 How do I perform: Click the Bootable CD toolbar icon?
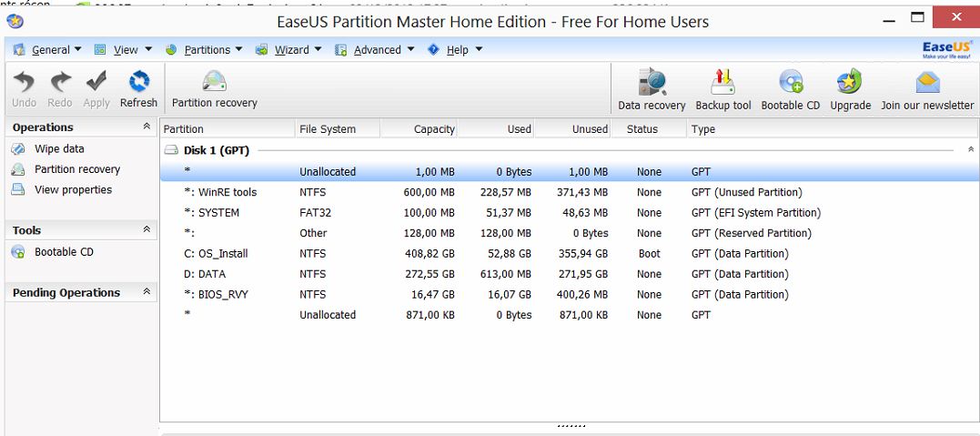pyautogui.click(x=791, y=82)
